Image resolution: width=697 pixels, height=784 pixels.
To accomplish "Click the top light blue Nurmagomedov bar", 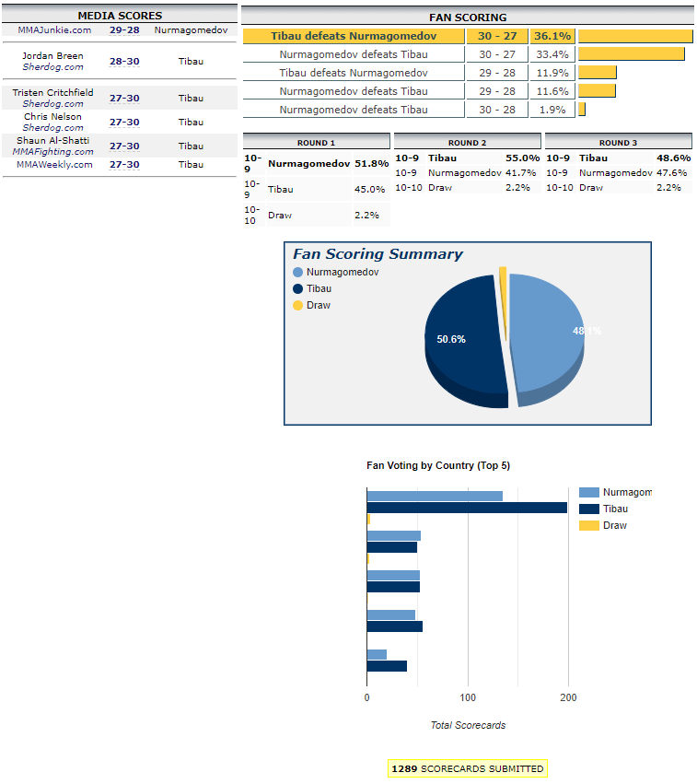I will (435, 496).
